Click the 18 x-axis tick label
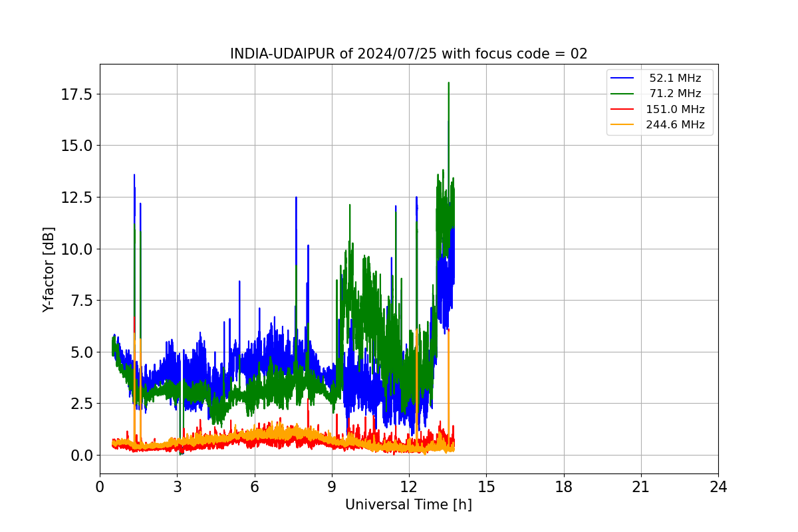Viewport: 798px width, 532px height. point(564,487)
